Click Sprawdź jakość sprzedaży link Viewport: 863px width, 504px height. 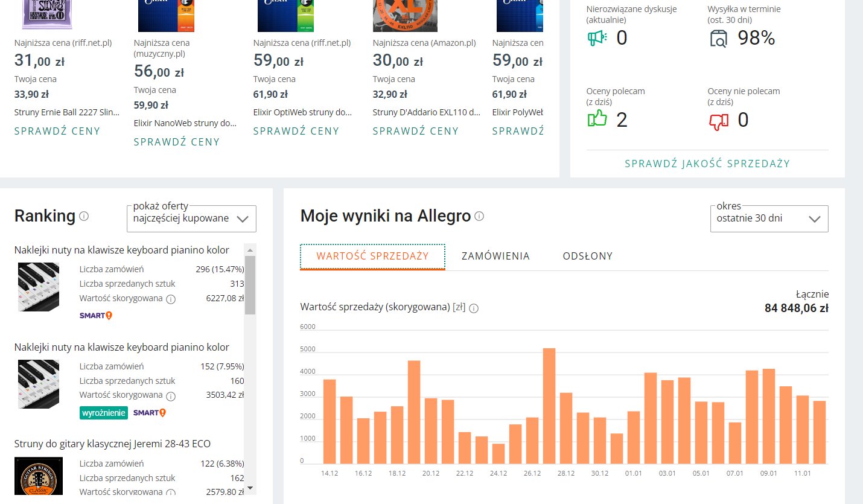(707, 164)
